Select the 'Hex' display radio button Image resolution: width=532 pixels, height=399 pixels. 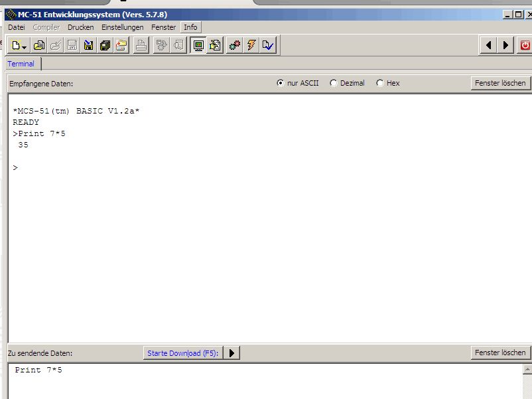coord(379,83)
